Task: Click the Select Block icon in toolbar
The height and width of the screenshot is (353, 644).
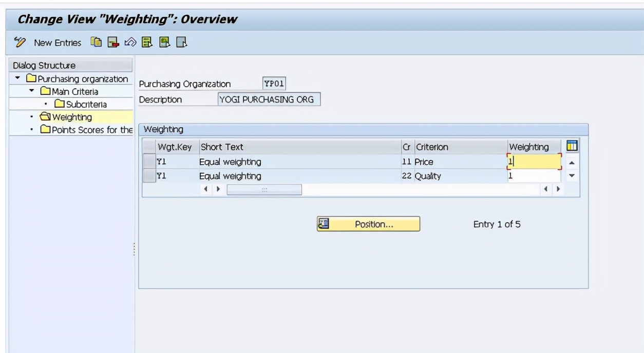Action: click(x=163, y=43)
